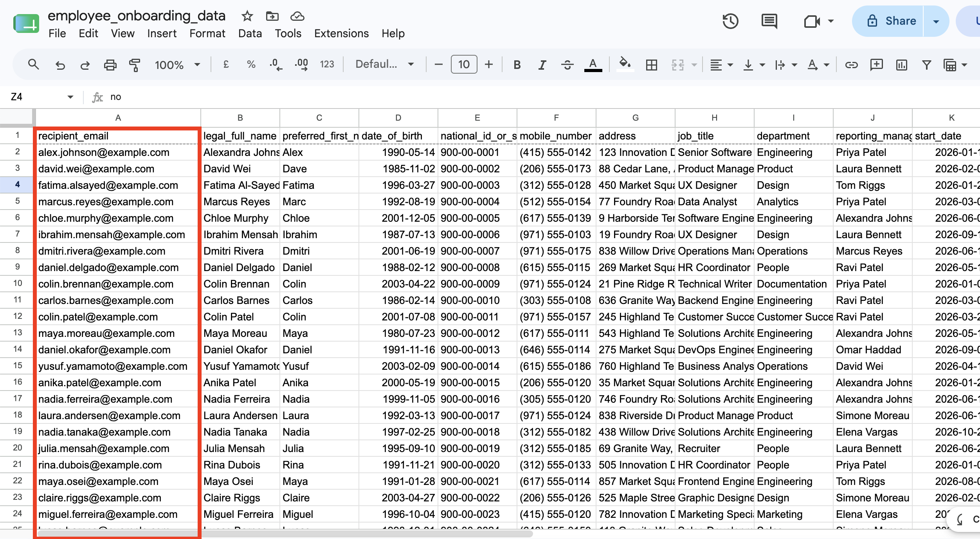Click the document title employee_onboarding_data

coord(136,16)
